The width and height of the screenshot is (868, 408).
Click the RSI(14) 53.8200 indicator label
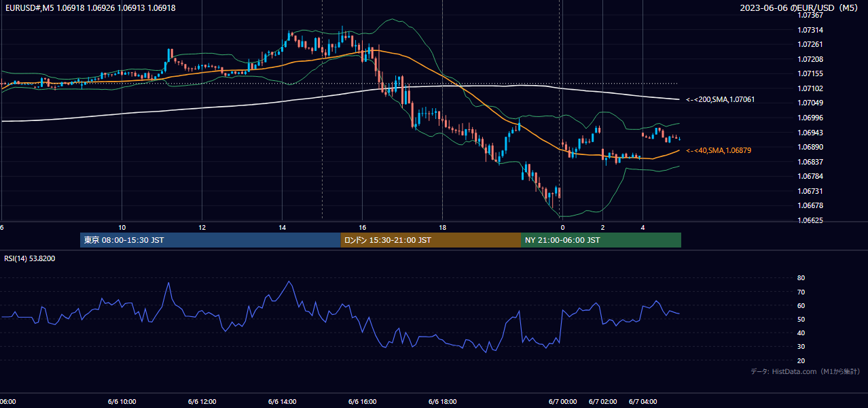[30, 258]
